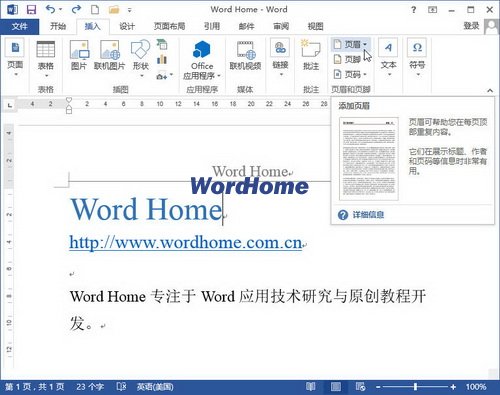
Task: Open the 文件 (File) menu
Action: coord(19,26)
